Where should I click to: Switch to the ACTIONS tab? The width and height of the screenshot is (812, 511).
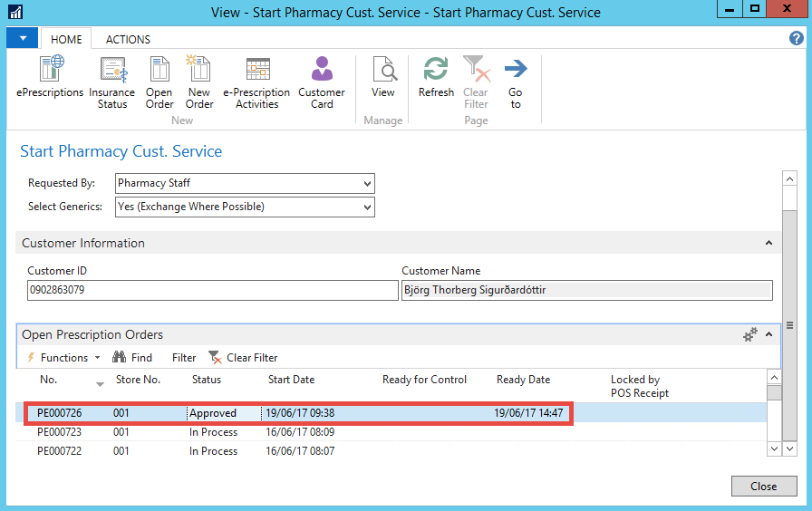pyautogui.click(x=128, y=40)
